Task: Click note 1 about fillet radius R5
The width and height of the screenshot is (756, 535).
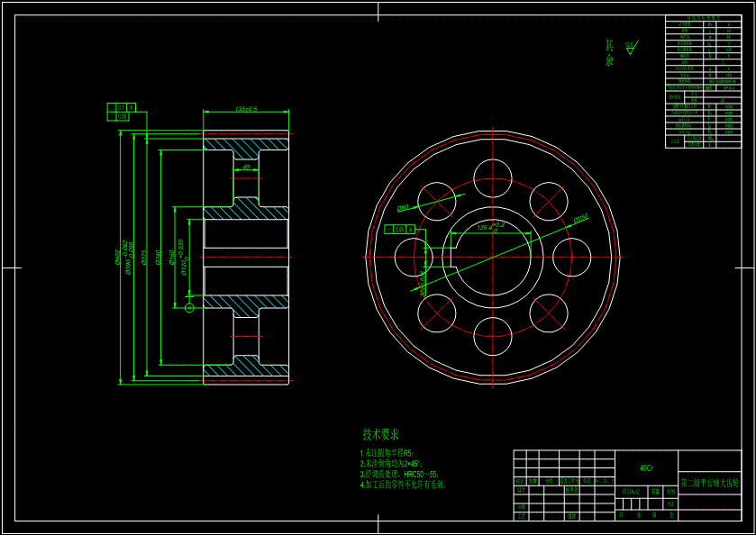Action: [x=387, y=454]
